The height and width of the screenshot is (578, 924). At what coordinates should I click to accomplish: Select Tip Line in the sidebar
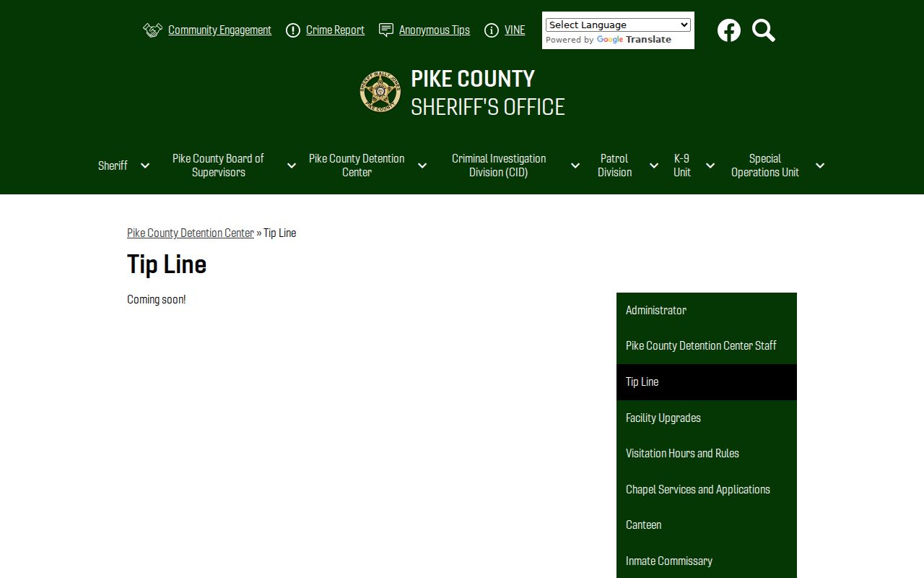pos(707,382)
